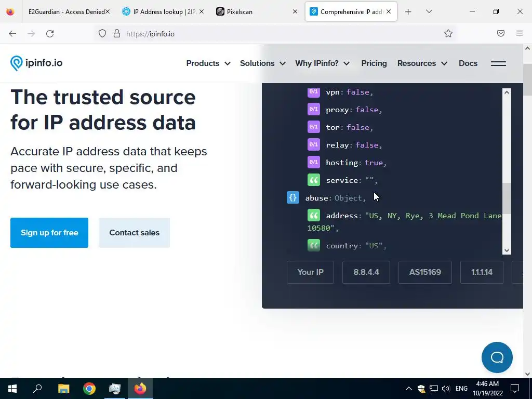
Task: Click the ENG language indicator
Action: (461, 389)
